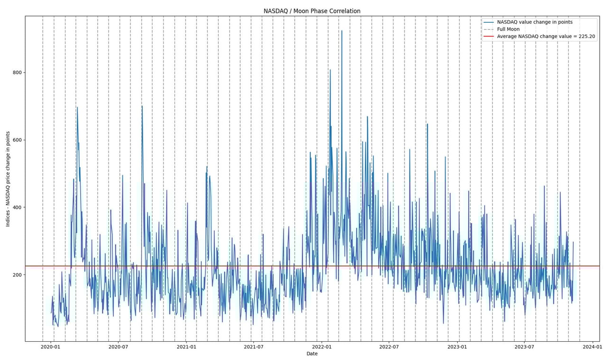Image resolution: width=613 pixels, height=364 pixels.
Task: Click the x-axis tick label "2023-01"
Action: pos(458,346)
